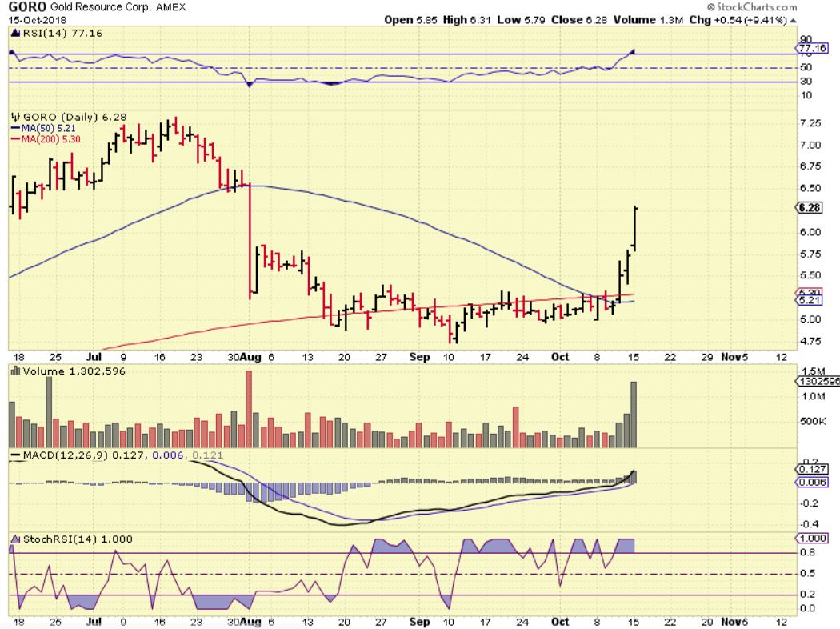Click the 'High 6.31' value
Screen dimensions: 840x629
click(466, 20)
